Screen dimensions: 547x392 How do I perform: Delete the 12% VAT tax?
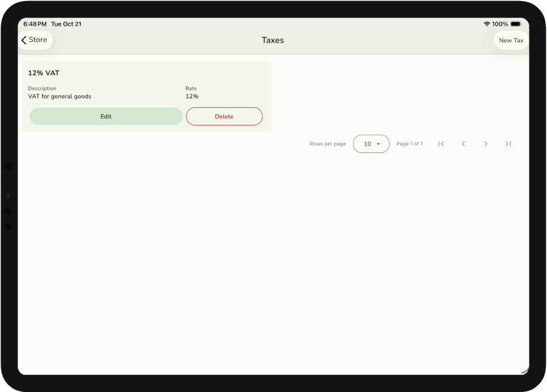tap(224, 116)
